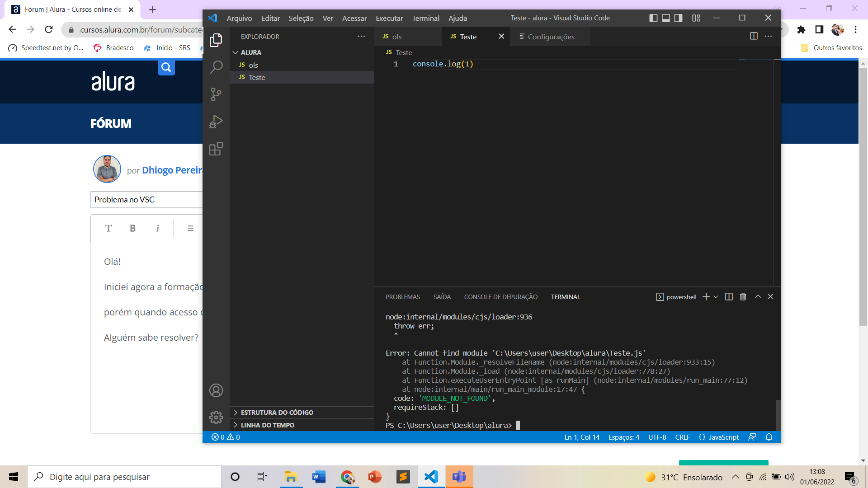868x488 pixels.
Task: Click the terminal prompt input
Action: (x=518, y=425)
